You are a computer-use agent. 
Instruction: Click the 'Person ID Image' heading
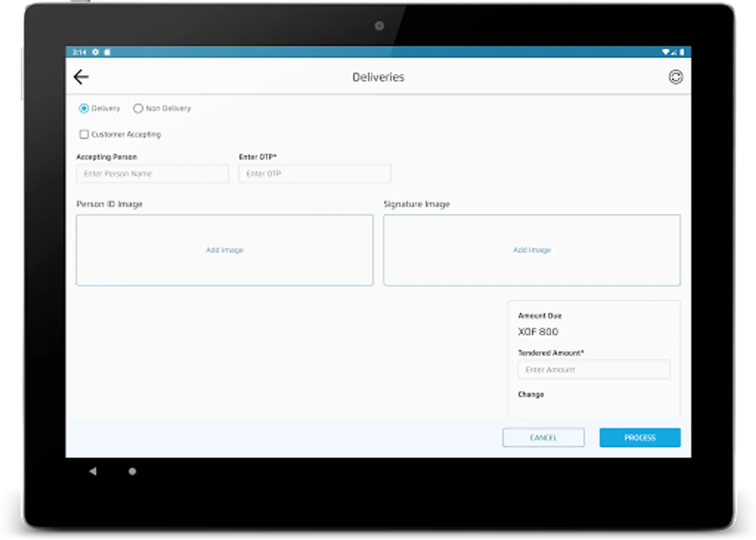[109, 205]
